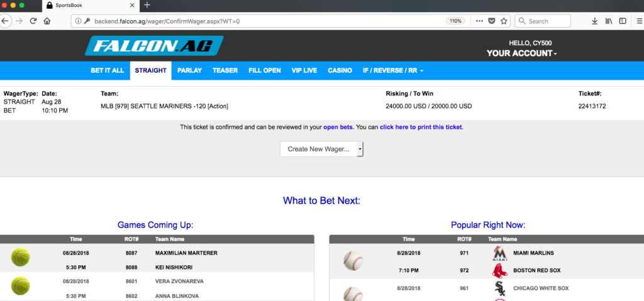Open the VIP LIVE tab
Viewport: 644px width, 301px height.
click(304, 70)
